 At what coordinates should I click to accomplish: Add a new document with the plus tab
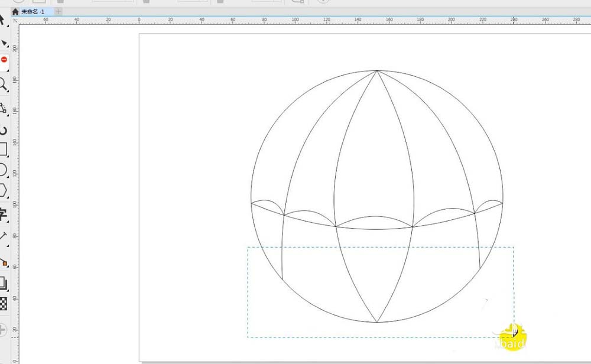click(58, 11)
